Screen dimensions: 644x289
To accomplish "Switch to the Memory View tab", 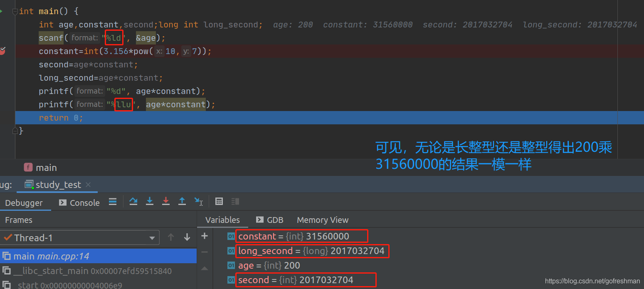I will point(323,220).
